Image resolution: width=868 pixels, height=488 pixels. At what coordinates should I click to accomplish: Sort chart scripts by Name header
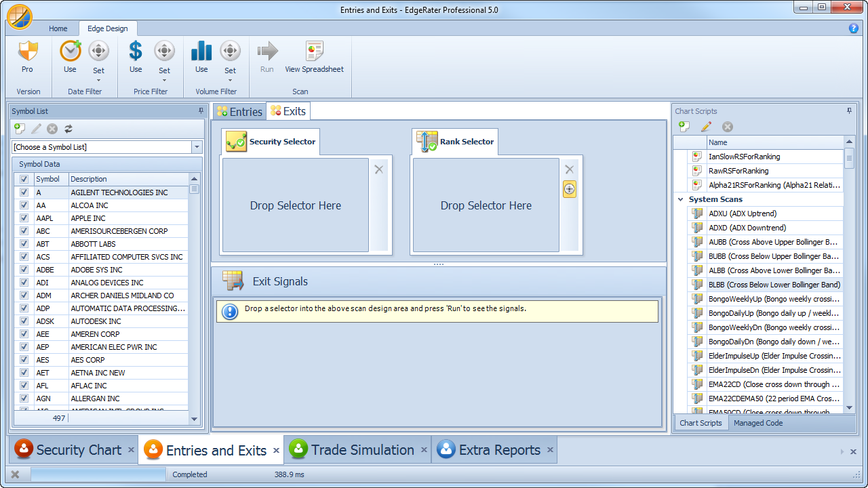775,142
